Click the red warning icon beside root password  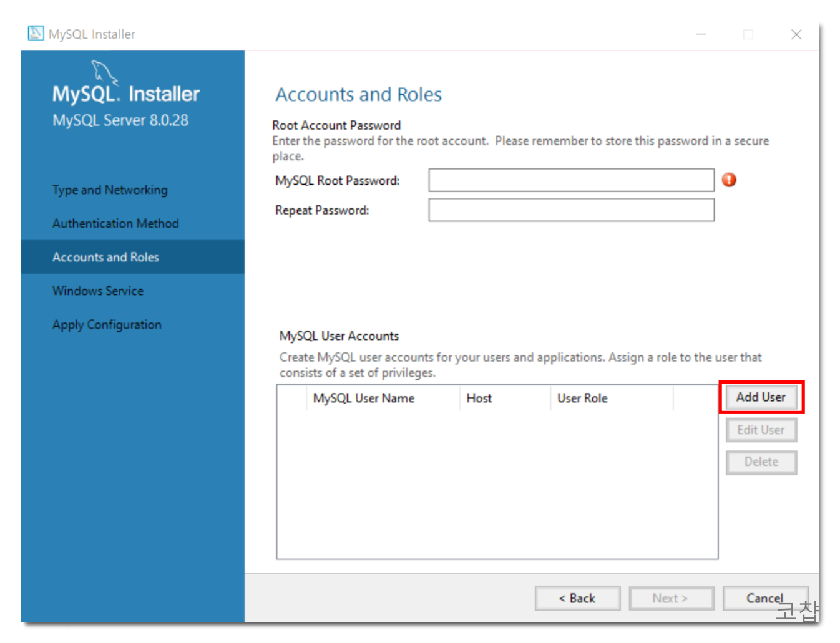729,180
